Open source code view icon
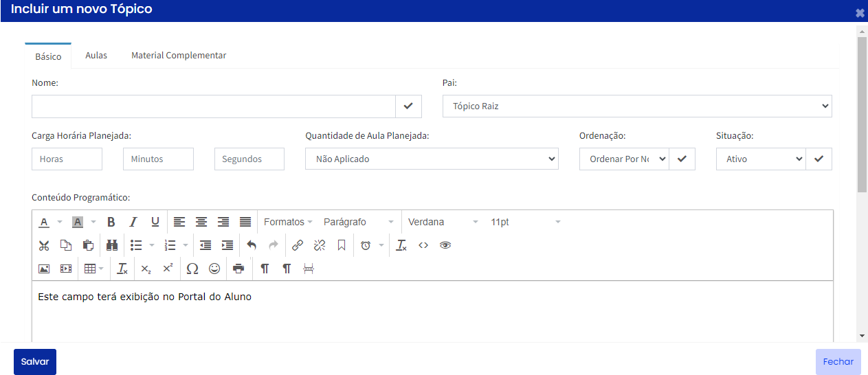This screenshot has height=375, width=868. pos(423,245)
